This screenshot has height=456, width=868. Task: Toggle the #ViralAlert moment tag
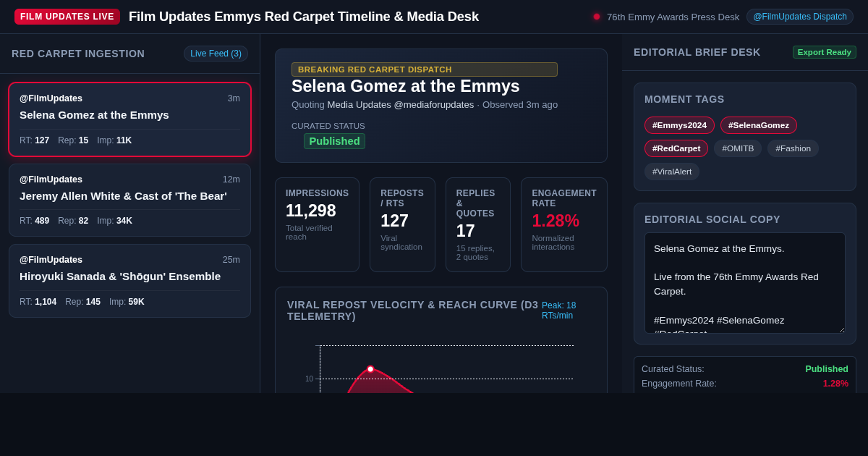point(672,172)
